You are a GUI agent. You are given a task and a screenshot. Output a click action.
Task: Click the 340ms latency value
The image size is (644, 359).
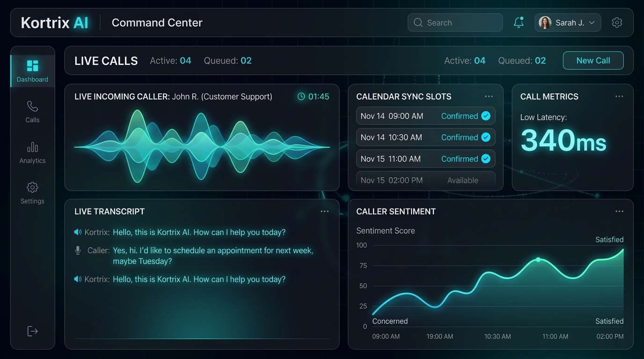coord(563,140)
